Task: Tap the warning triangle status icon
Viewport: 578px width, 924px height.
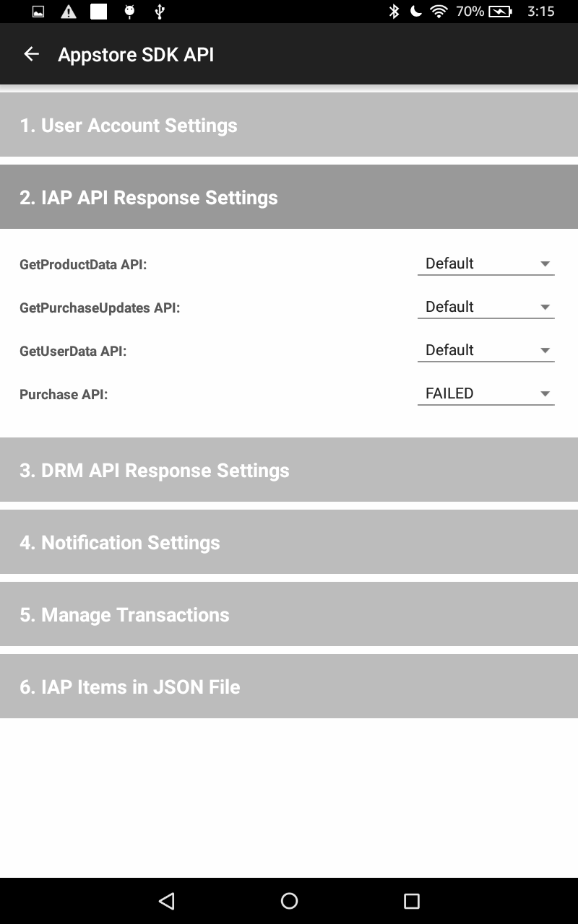Action: click(x=69, y=11)
